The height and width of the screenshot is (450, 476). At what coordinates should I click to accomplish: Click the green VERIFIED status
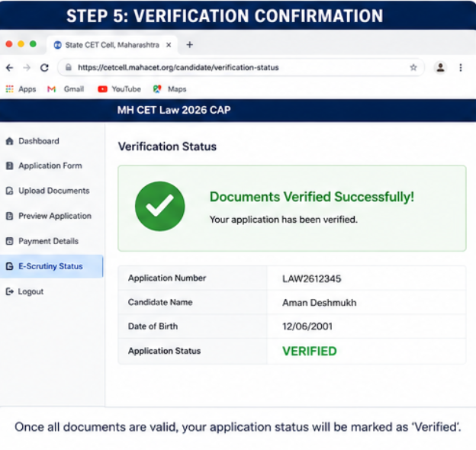click(310, 351)
